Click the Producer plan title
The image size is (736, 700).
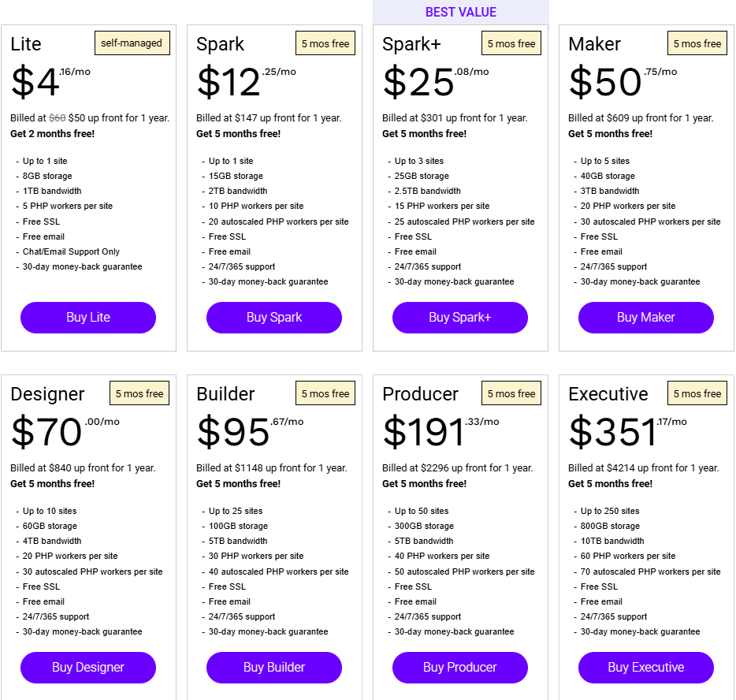pyautogui.click(x=420, y=394)
